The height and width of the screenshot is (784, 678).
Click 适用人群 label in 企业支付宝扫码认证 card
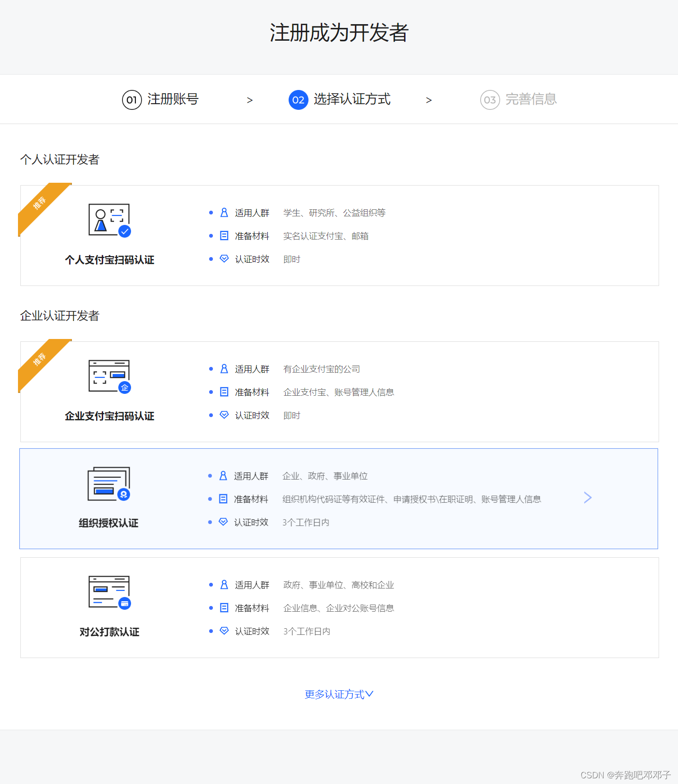pyautogui.click(x=252, y=369)
